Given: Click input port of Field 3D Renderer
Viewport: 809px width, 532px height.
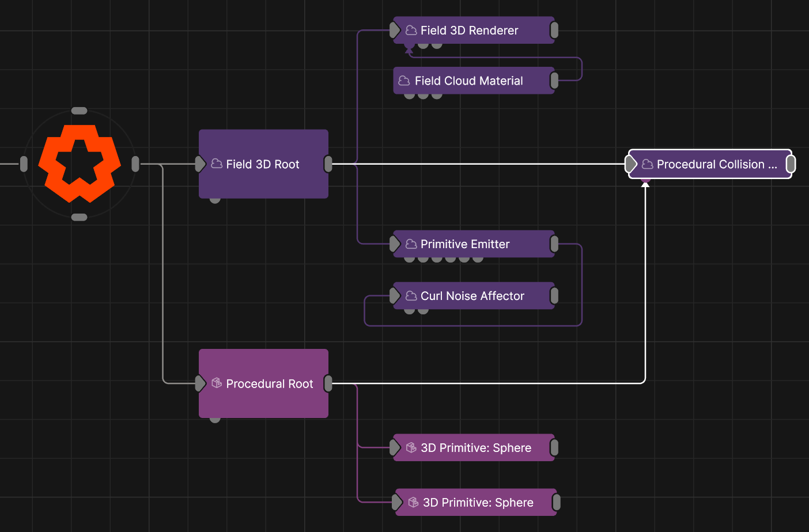Looking at the screenshot, I should tap(395, 30).
